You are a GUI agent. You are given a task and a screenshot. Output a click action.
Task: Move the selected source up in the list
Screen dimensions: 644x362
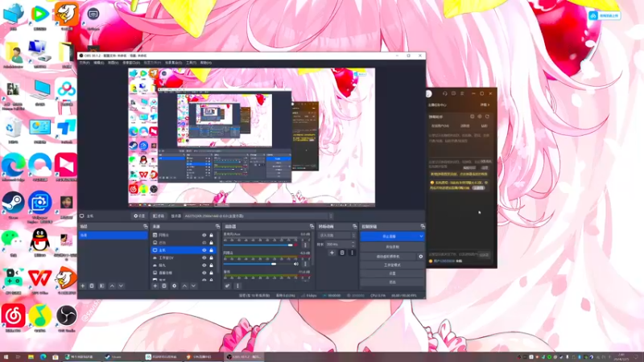184,286
